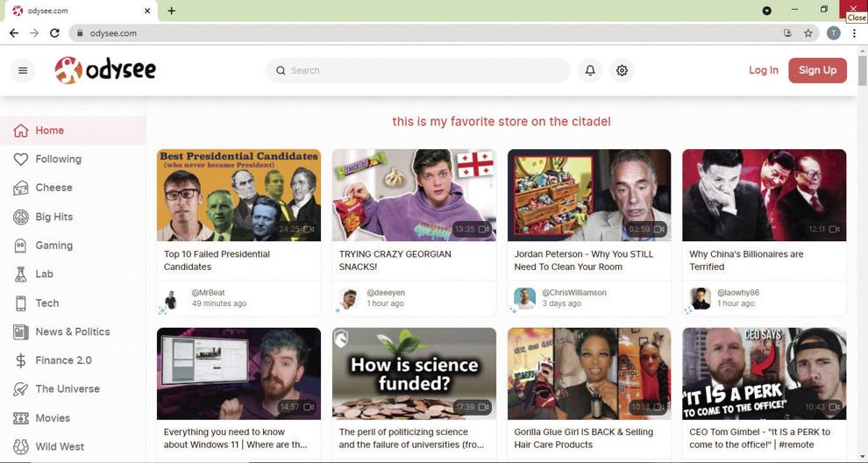Click @laowhy86 channel name
868x463 pixels.
738,292
